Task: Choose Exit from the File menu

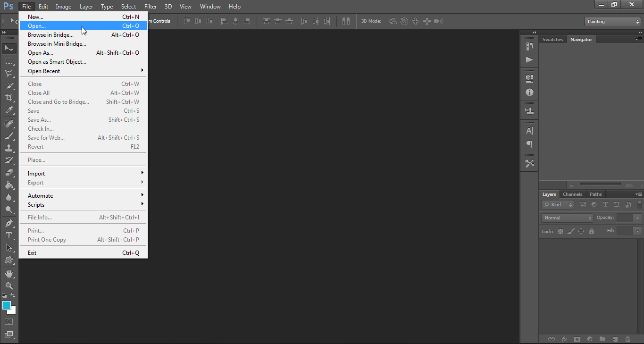Action: tap(83, 253)
